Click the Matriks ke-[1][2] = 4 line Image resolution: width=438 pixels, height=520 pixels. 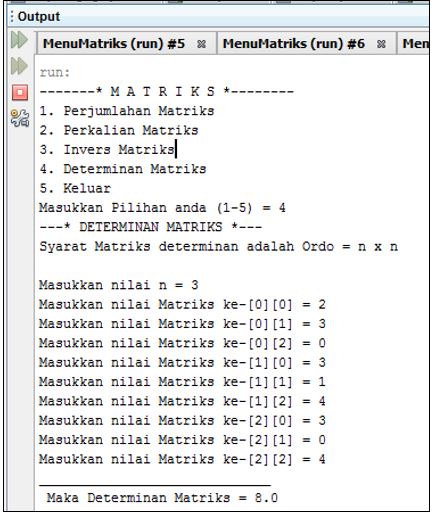(x=182, y=401)
